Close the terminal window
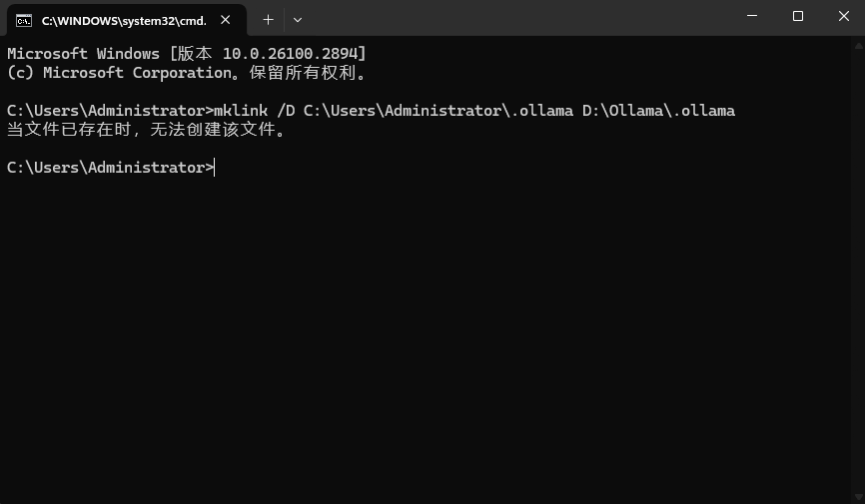This screenshot has height=504, width=865. [843, 16]
